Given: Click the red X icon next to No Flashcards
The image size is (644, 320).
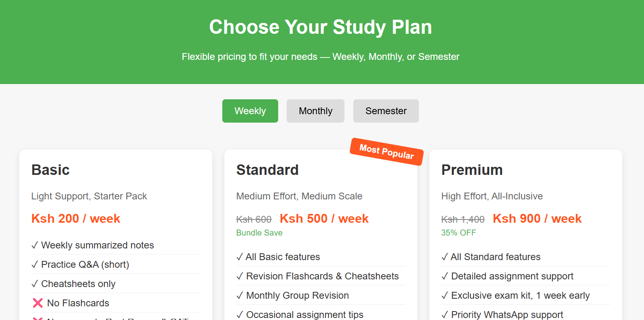Looking at the screenshot, I should [37, 303].
